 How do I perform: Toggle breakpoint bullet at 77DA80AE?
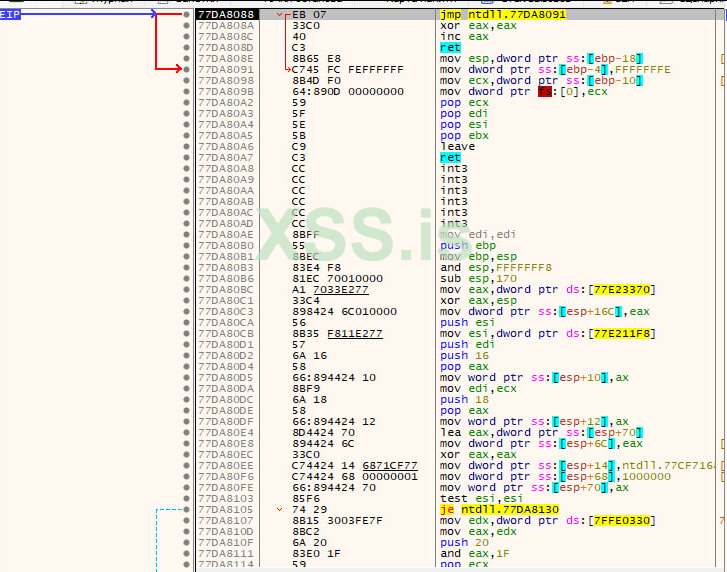[186, 235]
